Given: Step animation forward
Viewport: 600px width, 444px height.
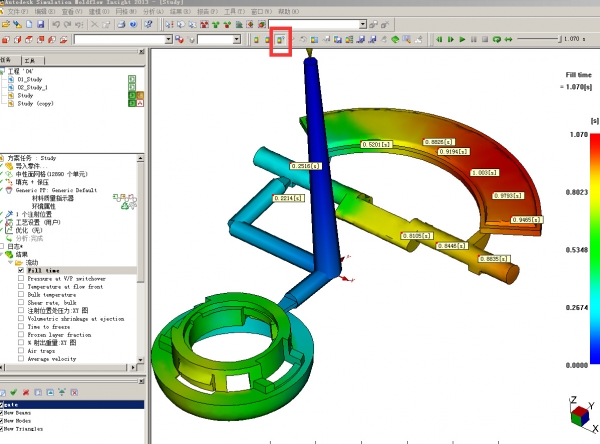Looking at the screenshot, I should pos(451,39).
